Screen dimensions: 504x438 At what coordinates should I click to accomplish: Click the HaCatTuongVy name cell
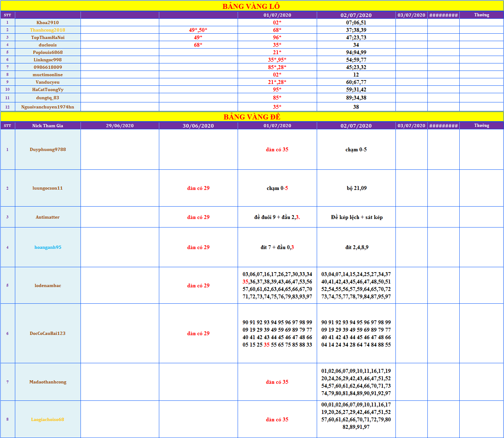click(48, 89)
